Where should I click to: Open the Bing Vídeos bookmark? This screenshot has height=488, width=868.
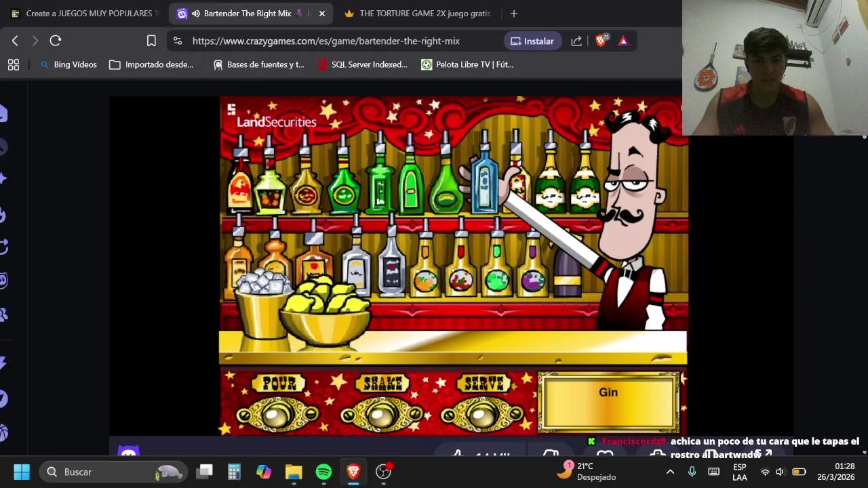[x=68, y=64]
